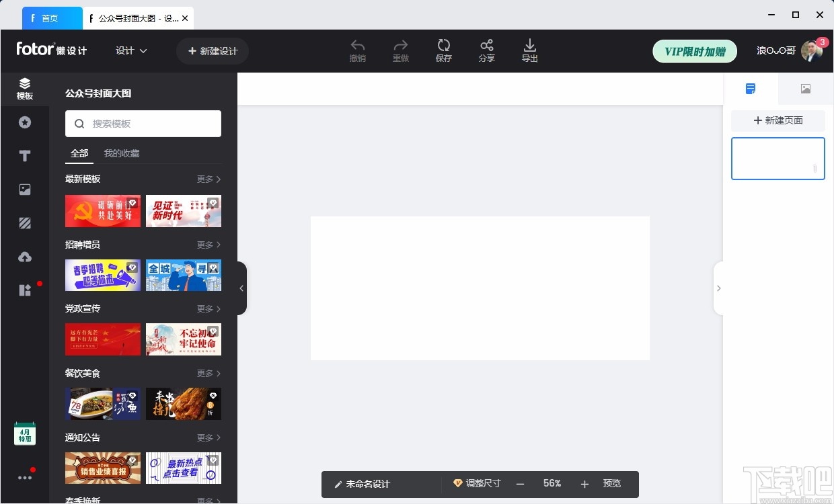Screen dimensions: 834x504
Task: Expand the right side panel chevron
Action: [719, 288]
